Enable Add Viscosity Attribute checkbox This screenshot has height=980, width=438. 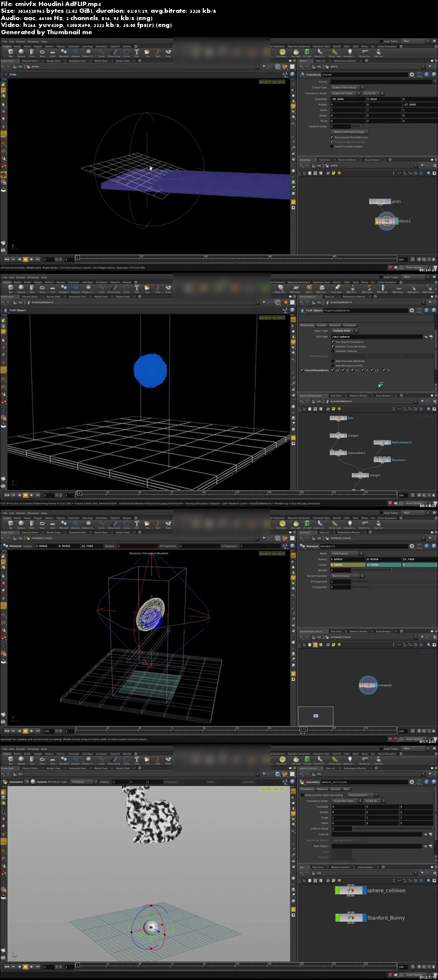pos(333,361)
